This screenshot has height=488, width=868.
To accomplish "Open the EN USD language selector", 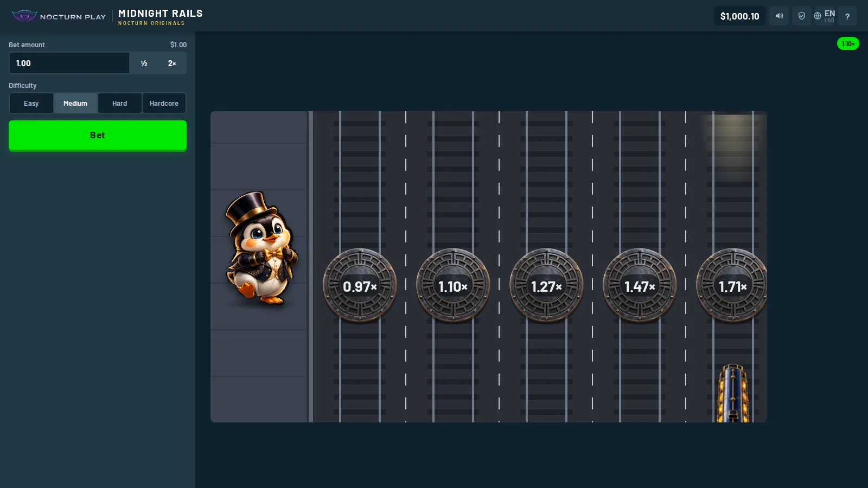I will pos(825,16).
